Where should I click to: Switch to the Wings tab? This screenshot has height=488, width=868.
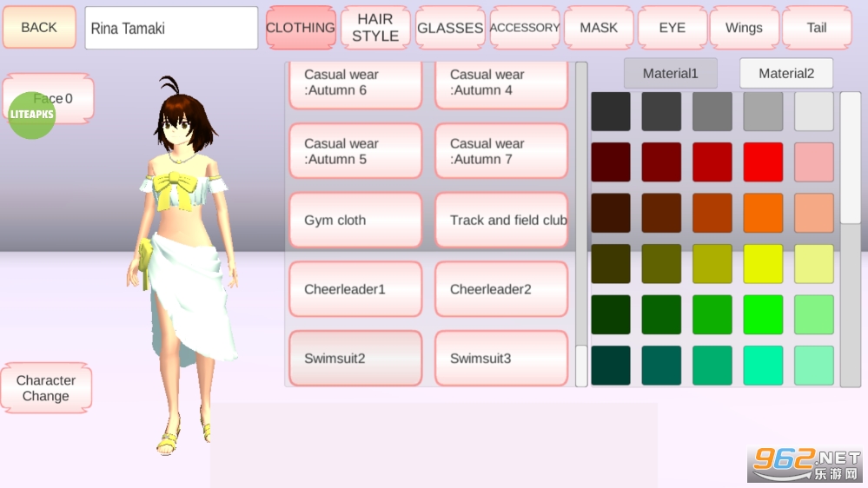[x=744, y=28]
